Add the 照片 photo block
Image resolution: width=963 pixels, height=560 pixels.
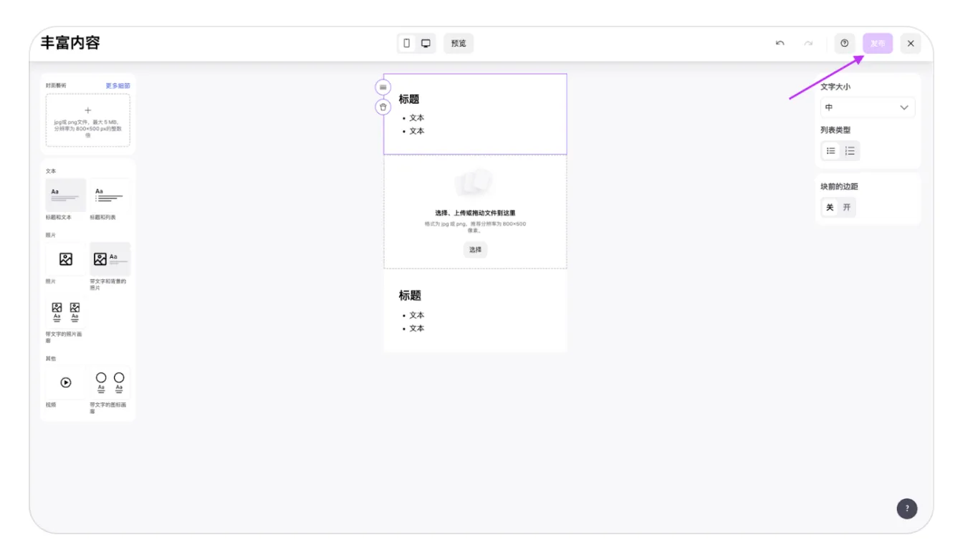coord(66,259)
